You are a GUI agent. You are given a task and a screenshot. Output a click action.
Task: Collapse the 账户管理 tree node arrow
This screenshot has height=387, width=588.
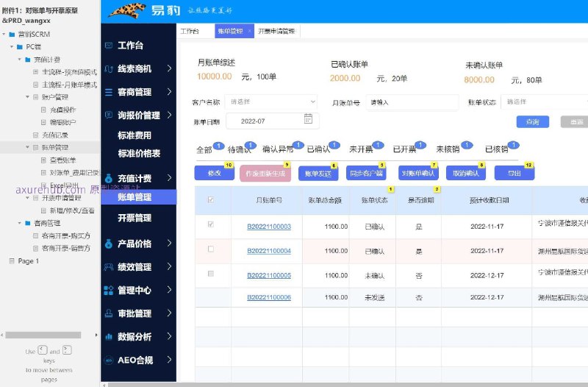(27, 97)
